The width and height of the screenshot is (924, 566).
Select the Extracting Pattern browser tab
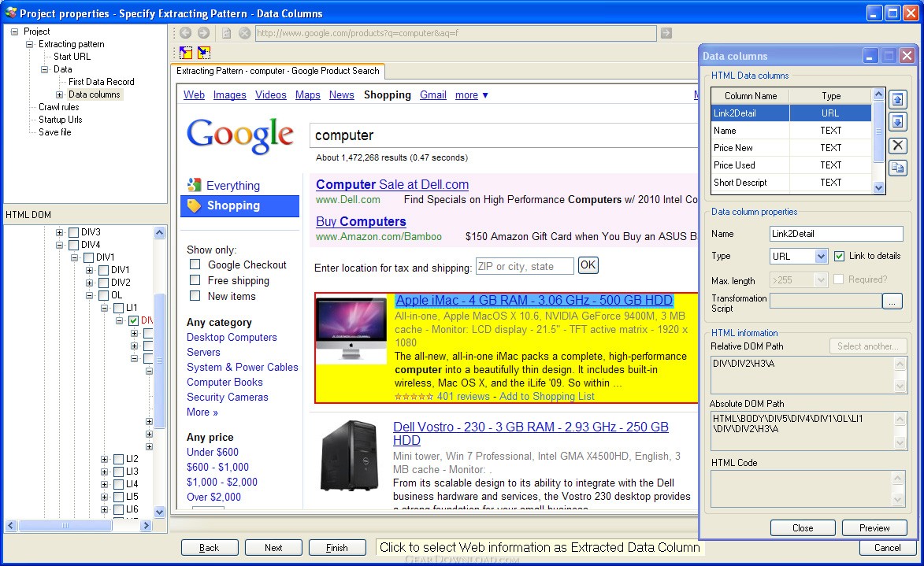(277, 72)
